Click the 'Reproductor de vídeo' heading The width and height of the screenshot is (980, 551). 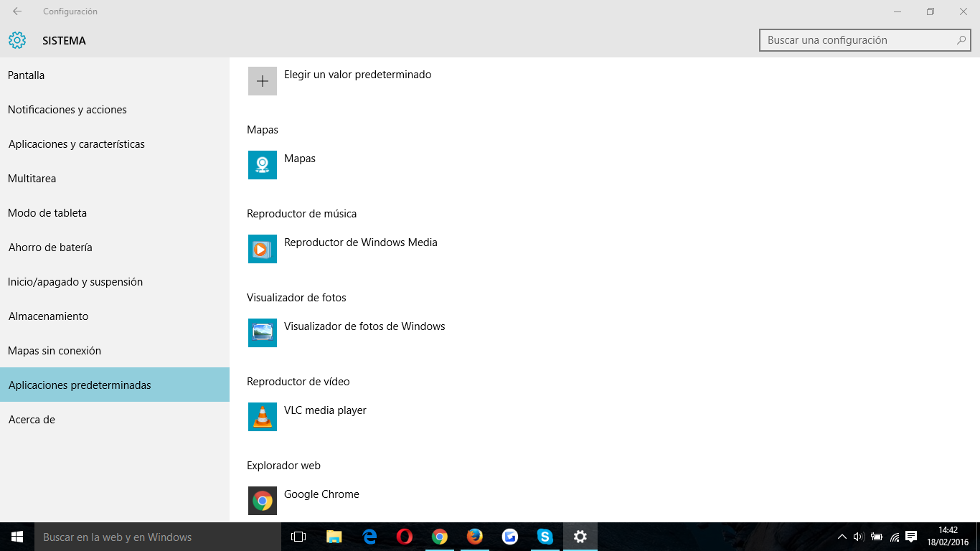point(298,382)
